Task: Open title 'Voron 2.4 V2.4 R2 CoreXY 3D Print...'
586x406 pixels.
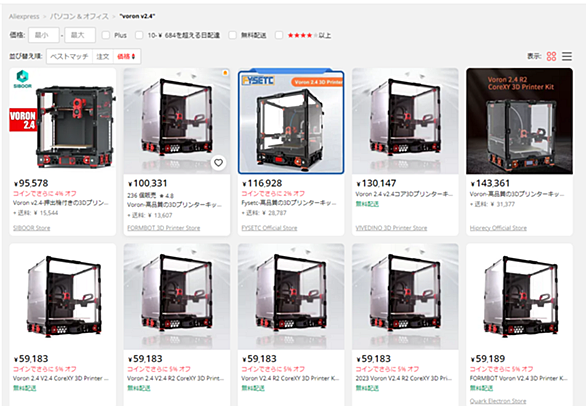Action: coord(176,378)
